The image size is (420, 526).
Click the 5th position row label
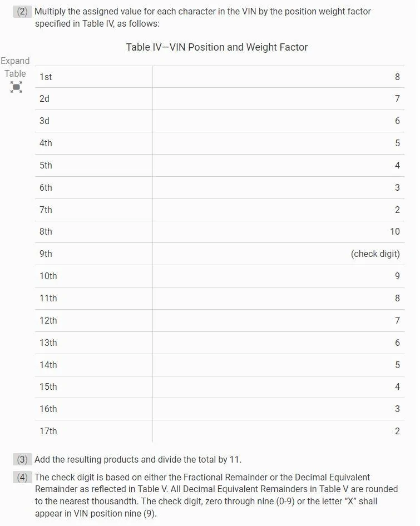coord(46,165)
